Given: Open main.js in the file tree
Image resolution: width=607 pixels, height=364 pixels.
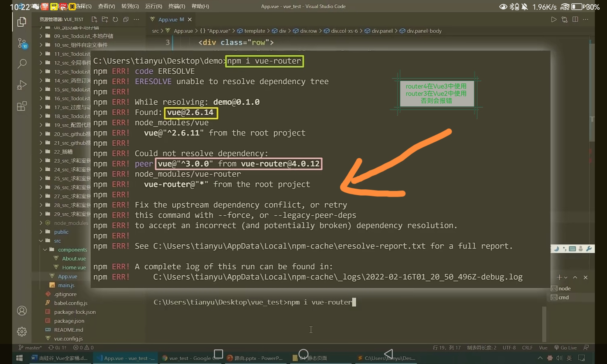Looking at the screenshot, I should click(66, 285).
